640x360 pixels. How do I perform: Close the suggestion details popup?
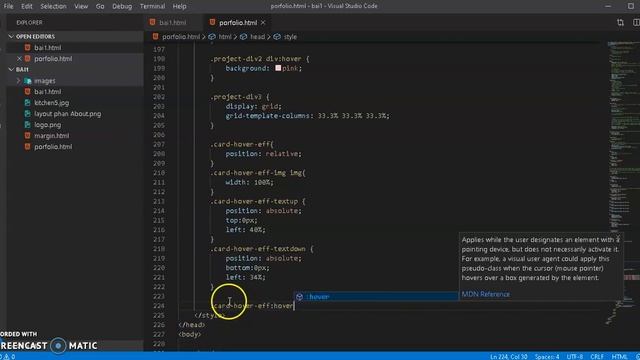[x=619, y=237]
